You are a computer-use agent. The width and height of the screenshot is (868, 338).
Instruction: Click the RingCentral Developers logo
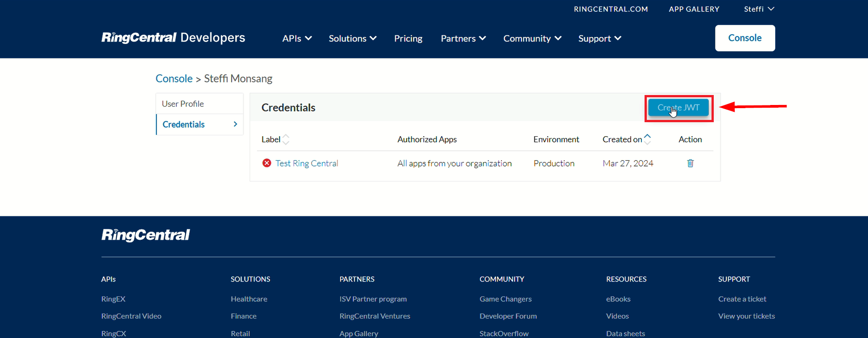point(173,38)
